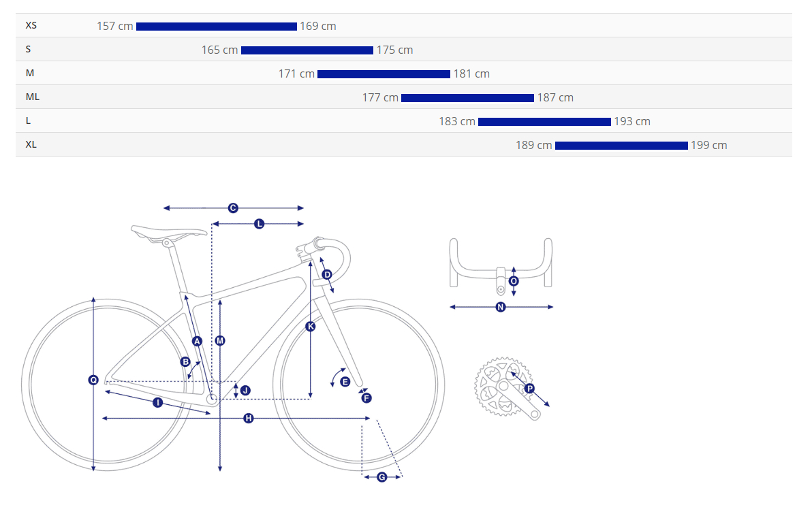The width and height of the screenshot is (812, 505).
Task: Click the J bottom bracket drop marker
Action: pos(245,390)
